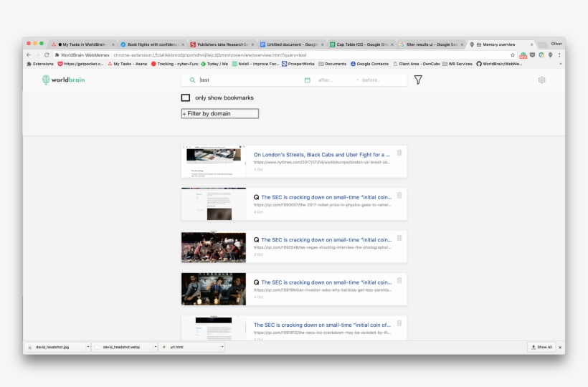Open david_headshot.jpg download options arrow
The width and height of the screenshot is (588, 387).
pos(88,347)
